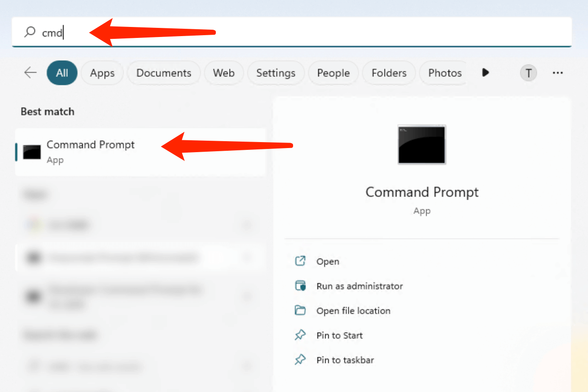
Task: Click Open action for Command Prompt
Action: click(x=328, y=262)
